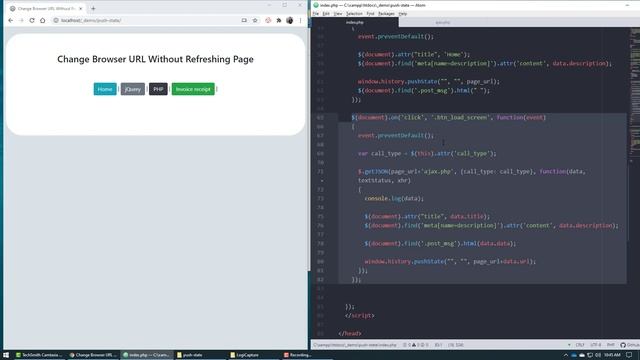Click the volume icon in system tray
This screenshot has height=360, width=640.
click(x=598, y=355)
